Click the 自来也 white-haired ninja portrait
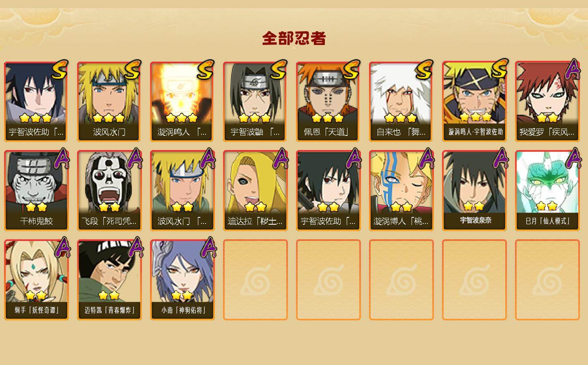Screen dimensions: 588x365 (401, 93)
